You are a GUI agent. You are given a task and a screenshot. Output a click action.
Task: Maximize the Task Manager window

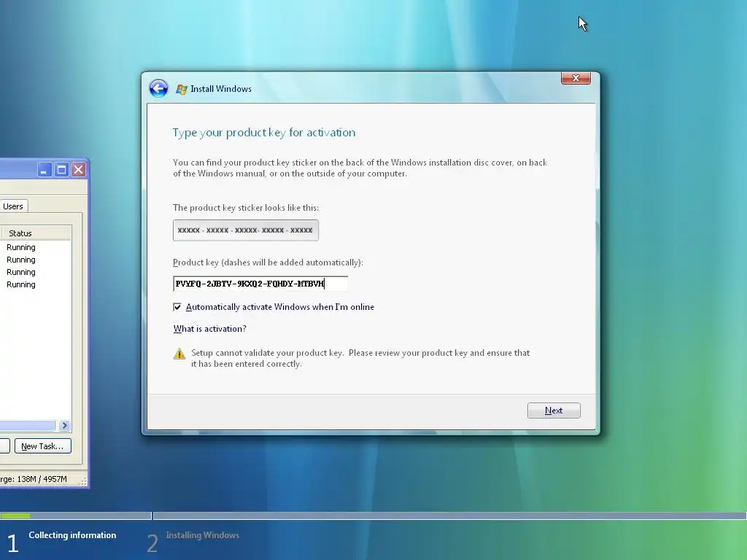pyautogui.click(x=61, y=169)
